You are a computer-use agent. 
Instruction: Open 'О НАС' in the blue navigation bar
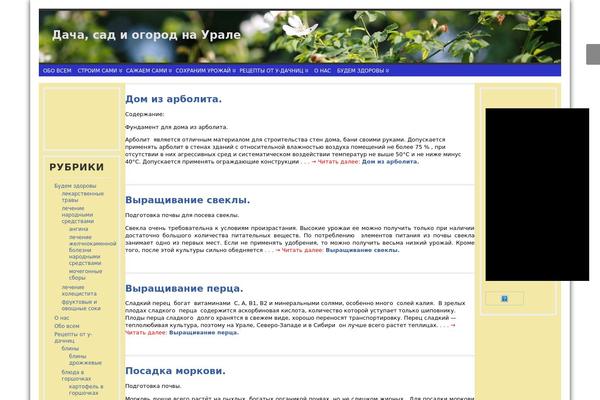click(x=322, y=70)
